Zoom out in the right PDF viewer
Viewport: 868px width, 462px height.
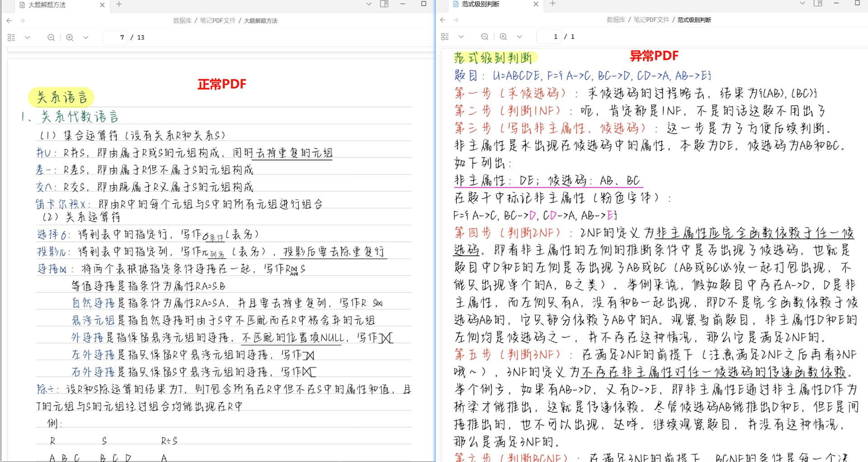click(485, 37)
